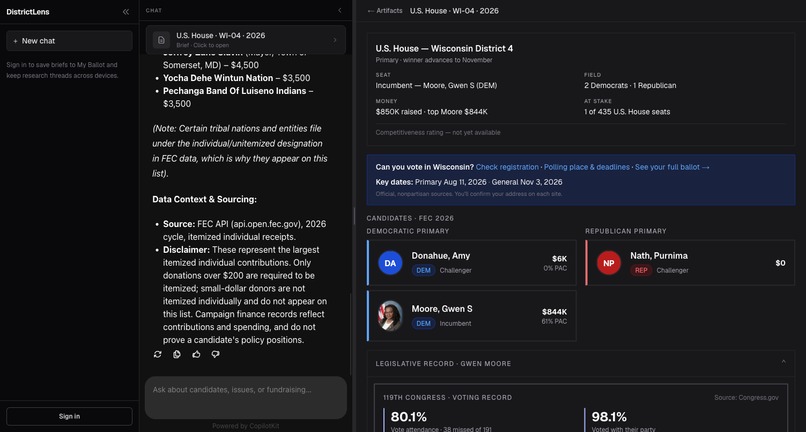Click the 80.1% vote attendance stat
Viewport: 806px width, 432px height.
409,417
